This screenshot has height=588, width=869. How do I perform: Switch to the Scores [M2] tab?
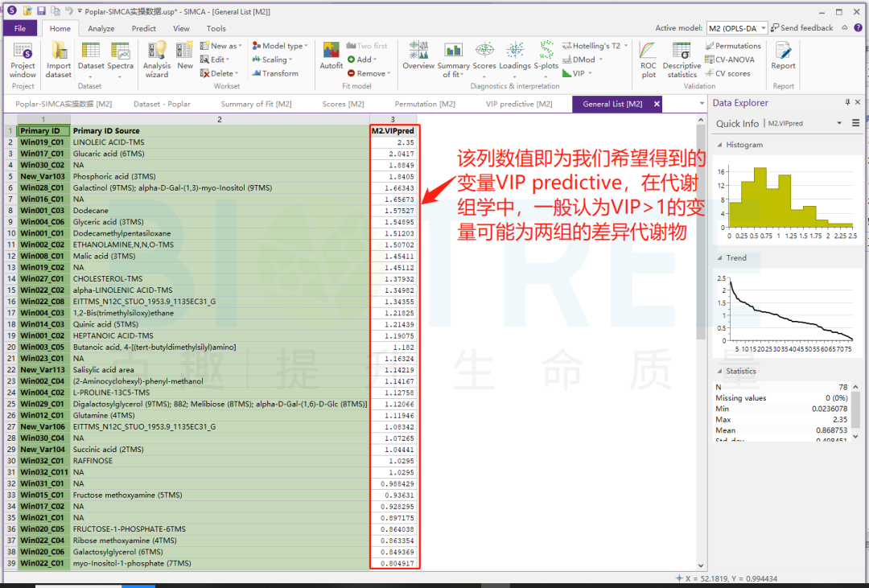pos(344,104)
